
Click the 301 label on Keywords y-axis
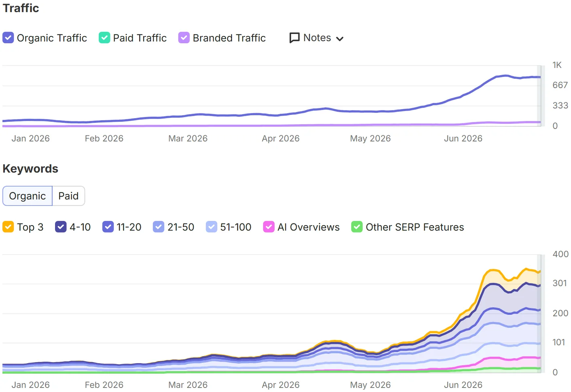point(560,283)
